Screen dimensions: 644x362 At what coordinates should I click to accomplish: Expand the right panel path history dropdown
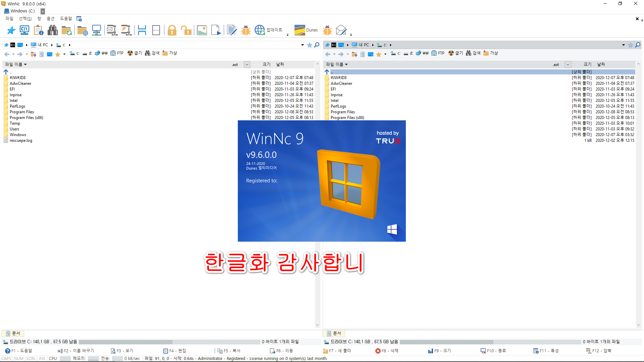tap(624, 45)
